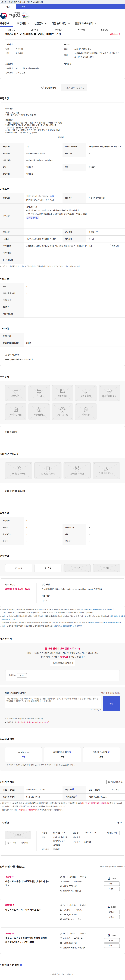Click the 장애인용 화장실 facility icon
The width and height of the screenshot is (125, 980).
tap(77, 471)
